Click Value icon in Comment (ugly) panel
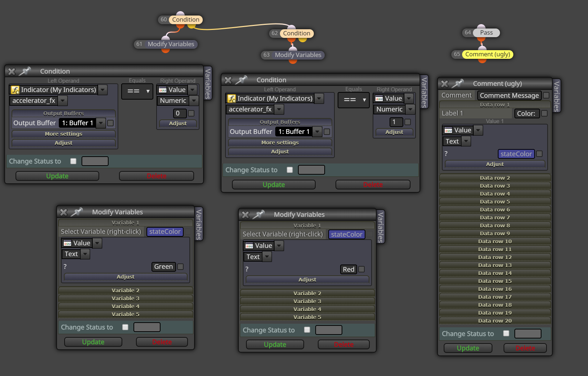 point(448,130)
